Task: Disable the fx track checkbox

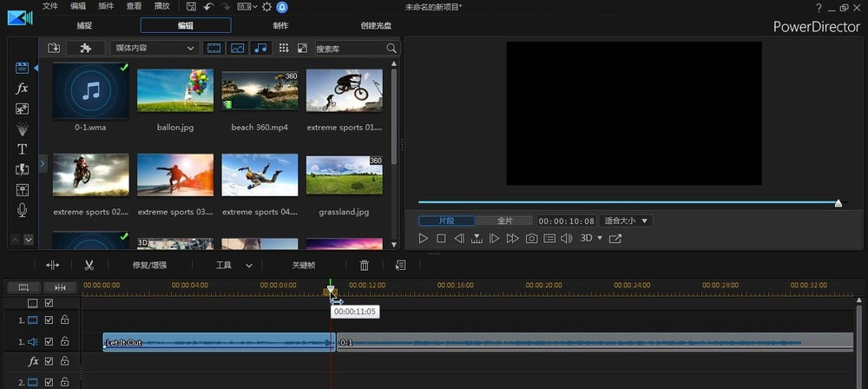Action: pyautogui.click(x=49, y=361)
